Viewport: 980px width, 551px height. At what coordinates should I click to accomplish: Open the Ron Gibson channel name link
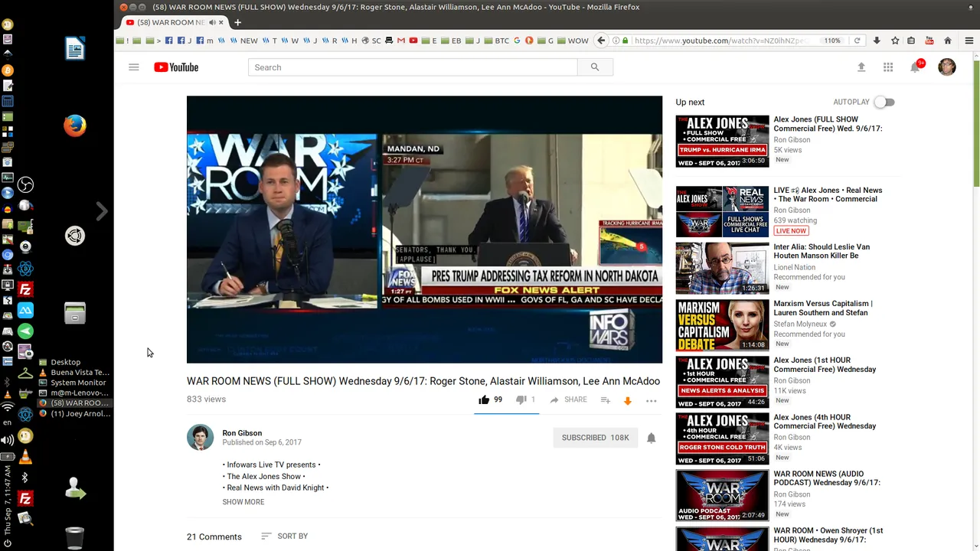[x=242, y=433]
